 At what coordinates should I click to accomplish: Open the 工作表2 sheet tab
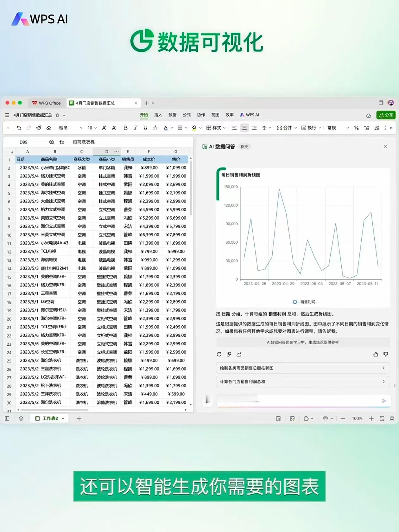point(50,418)
